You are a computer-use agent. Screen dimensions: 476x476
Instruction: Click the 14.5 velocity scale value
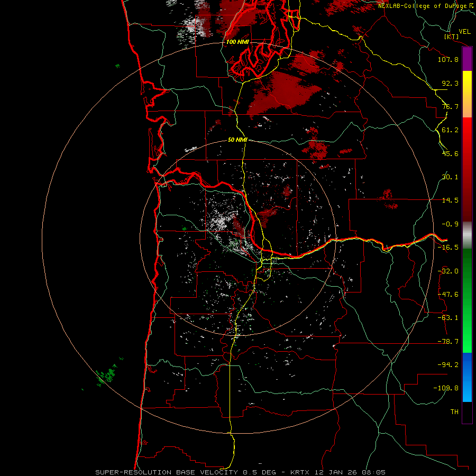click(x=450, y=200)
